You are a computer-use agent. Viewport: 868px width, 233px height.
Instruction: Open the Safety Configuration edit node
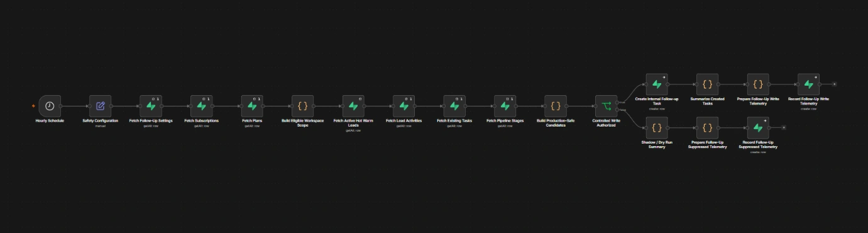(100, 106)
